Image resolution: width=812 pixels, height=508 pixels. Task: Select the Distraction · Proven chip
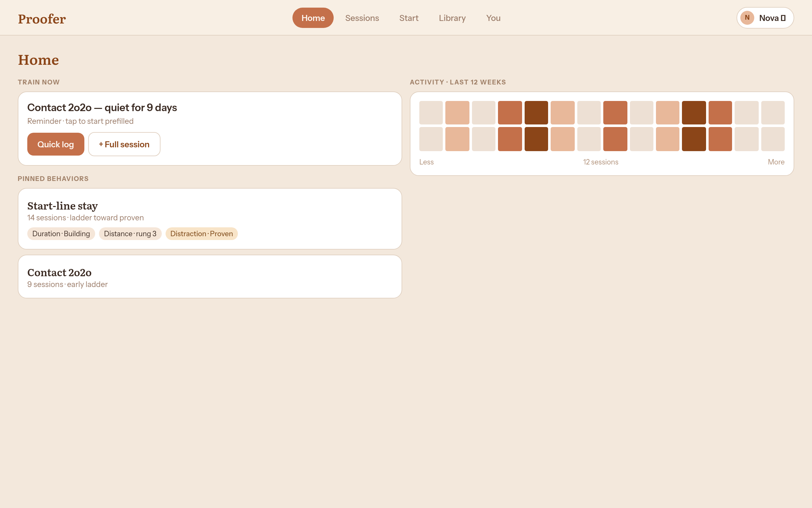(202, 233)
